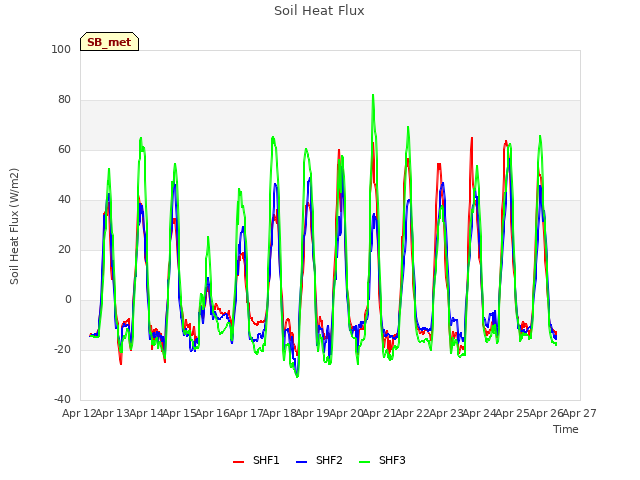
Task: Click the Apr 12 x-axis tick label
Action: (79, 413)
